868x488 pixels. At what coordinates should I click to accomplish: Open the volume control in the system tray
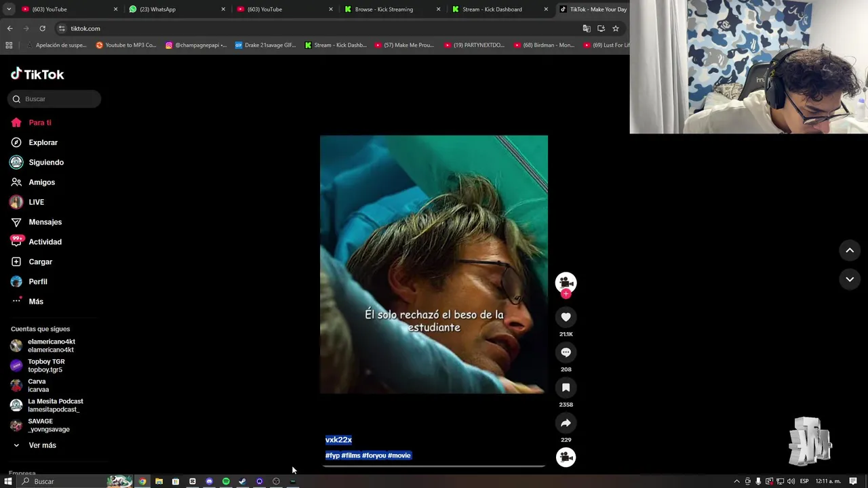pyautogui.click(x=791, y=481)
